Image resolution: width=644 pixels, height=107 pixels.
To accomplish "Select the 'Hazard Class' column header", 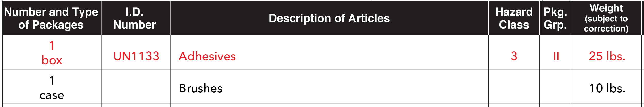I will 514,18.
